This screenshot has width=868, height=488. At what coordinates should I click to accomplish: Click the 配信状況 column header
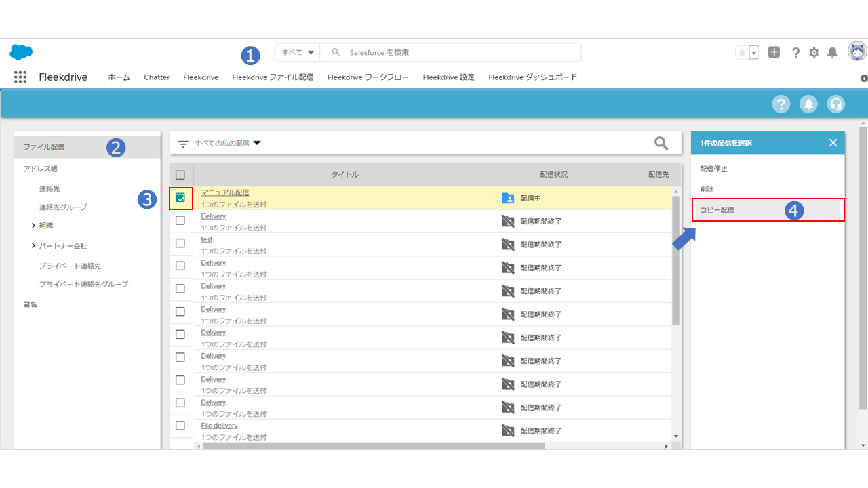pyautogui.click(x=554, y=175)
